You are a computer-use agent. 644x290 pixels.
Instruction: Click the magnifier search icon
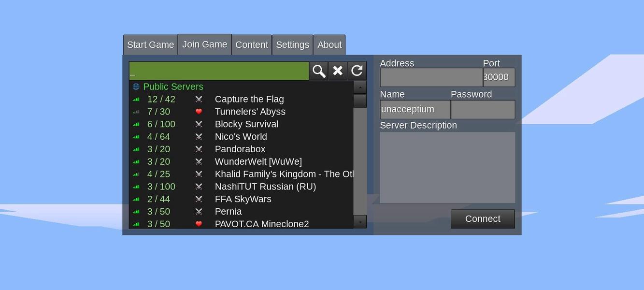tap(319, 71)
